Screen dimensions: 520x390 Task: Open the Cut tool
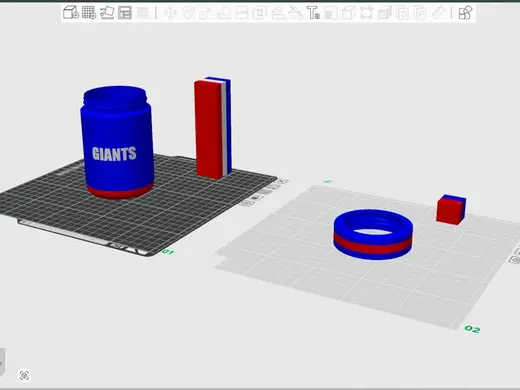tap(242, 13)
